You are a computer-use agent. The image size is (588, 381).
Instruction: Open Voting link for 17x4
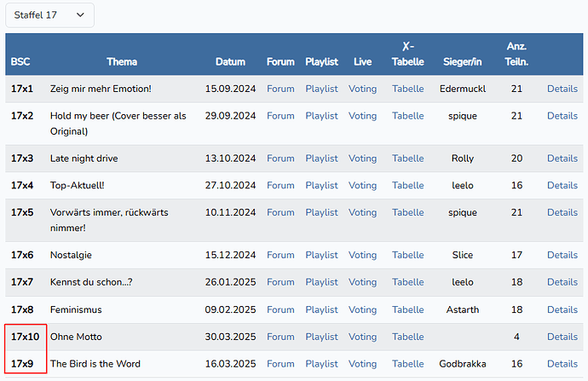click(x=362, y=186)
